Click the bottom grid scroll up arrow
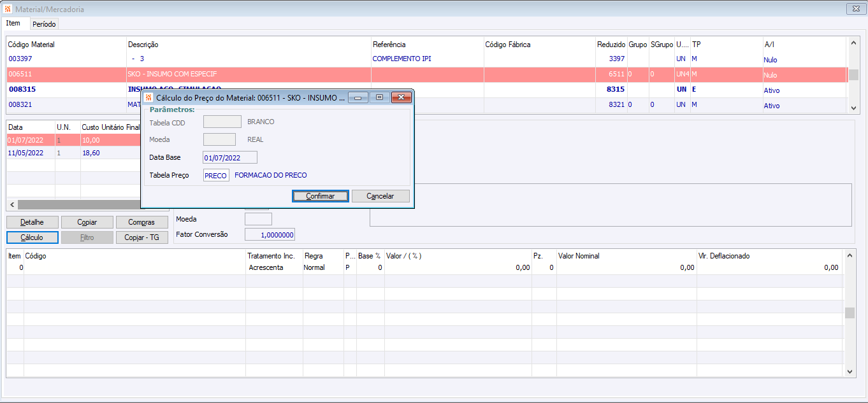Screen dimensions: 868x403 pyautogui.click(x=850, y=255)
